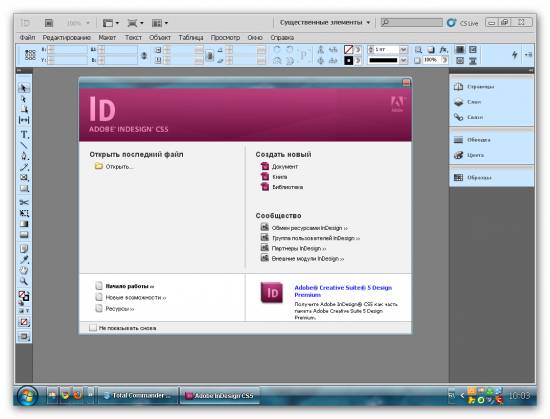Image resolution: width=550 pixels, height=419 pixels.
Task: Open the Начало работы link
Action: click(125, 286)
